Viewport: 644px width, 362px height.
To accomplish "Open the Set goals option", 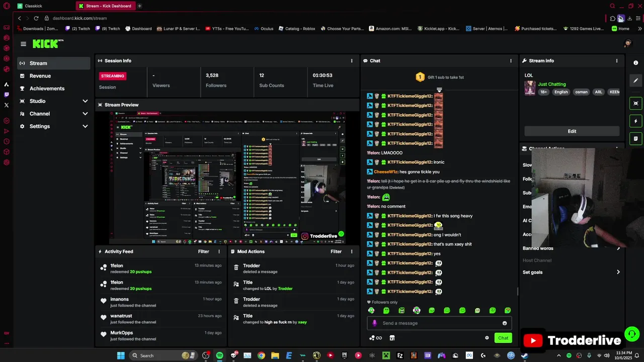I will (x=572, y=273).
